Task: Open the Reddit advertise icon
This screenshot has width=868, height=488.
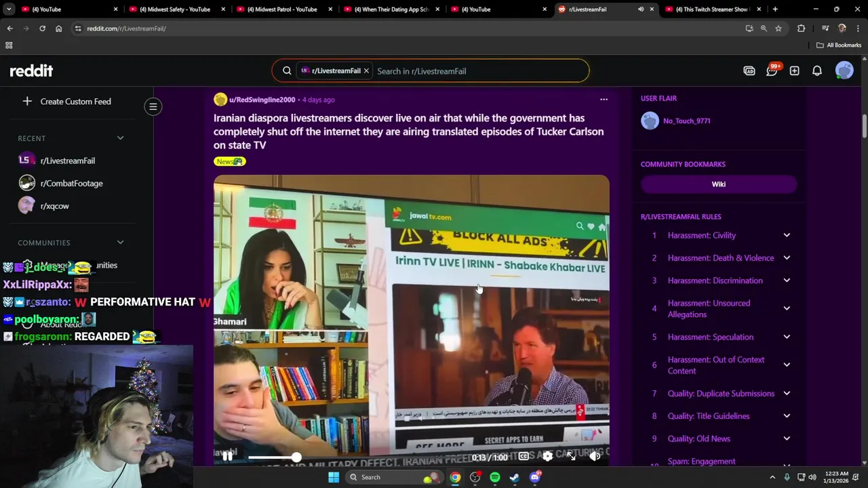Action: 749,70
